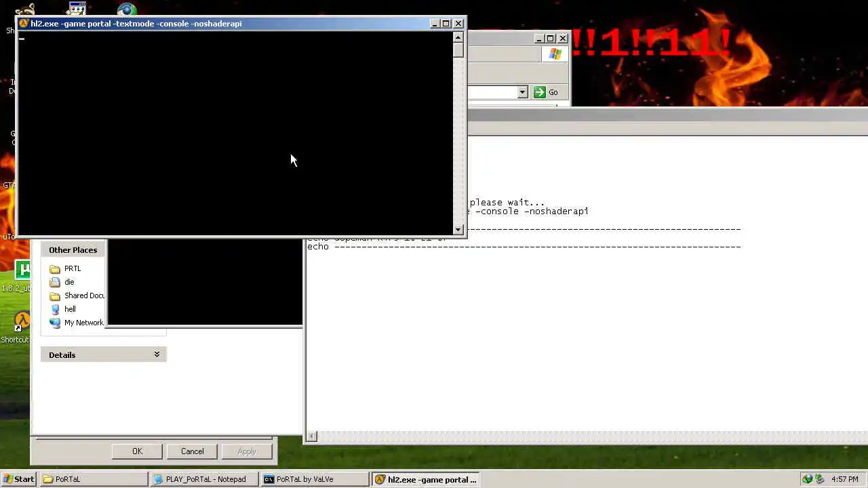Click the My Network globe icon

coord(55,323)
